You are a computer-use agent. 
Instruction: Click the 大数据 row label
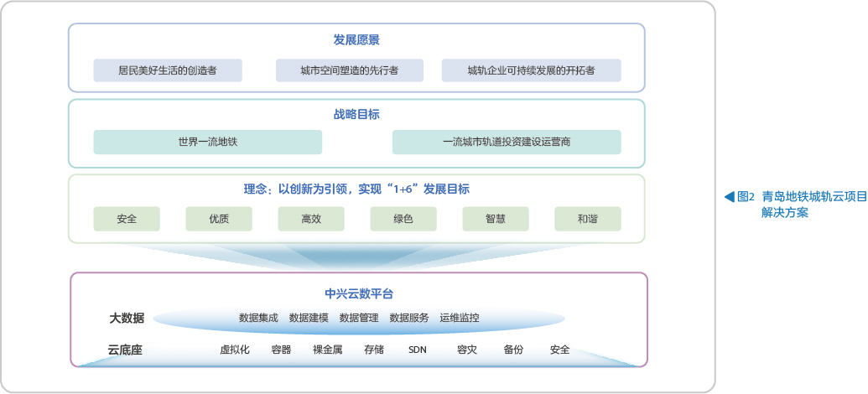click(x=127, y=319)
